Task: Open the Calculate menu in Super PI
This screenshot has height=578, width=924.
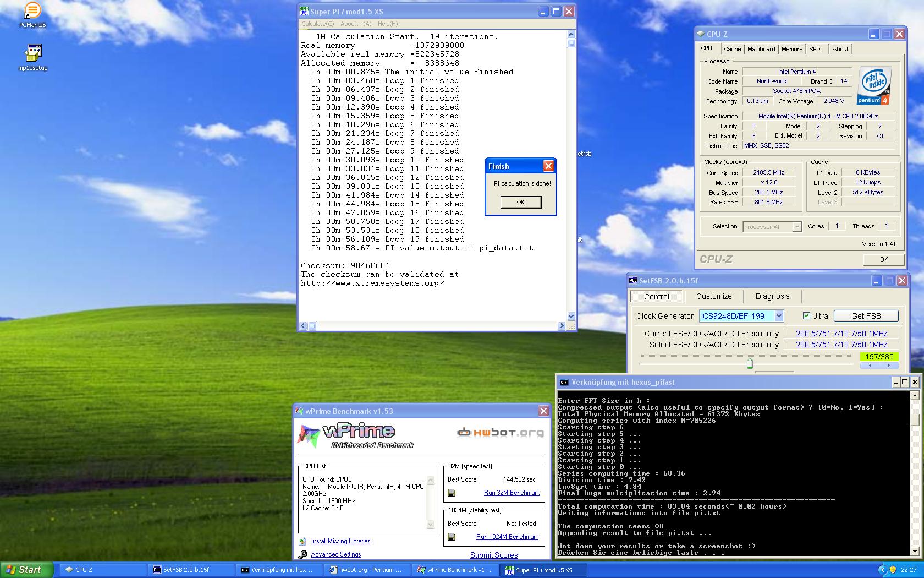Action: pos(317,24)
